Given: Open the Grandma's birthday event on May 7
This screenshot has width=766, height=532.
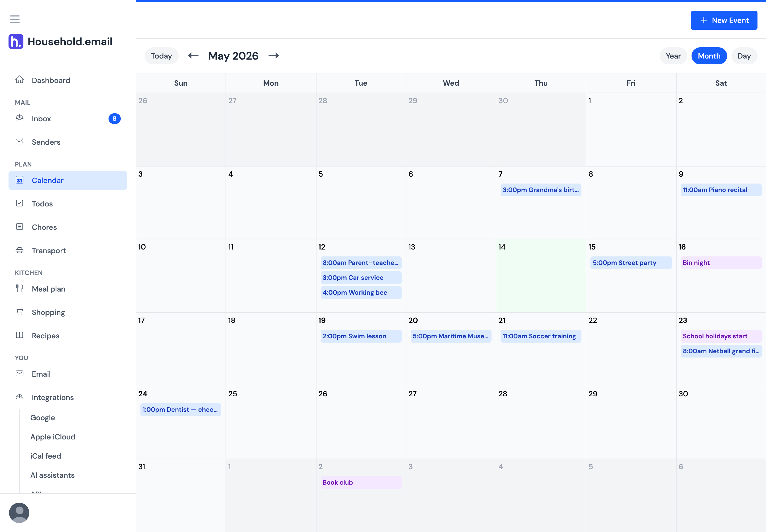Looking at the screenshot, I should point(541,190).
